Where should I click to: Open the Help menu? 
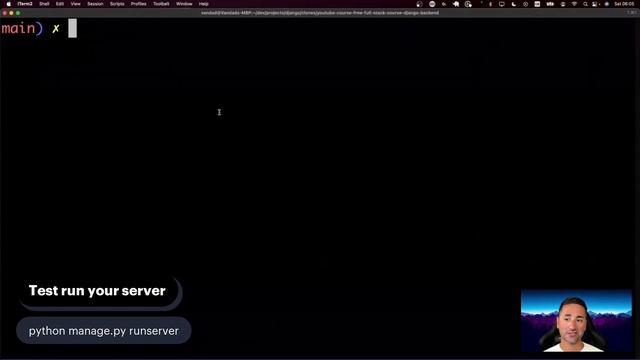(x=204, y=4)
